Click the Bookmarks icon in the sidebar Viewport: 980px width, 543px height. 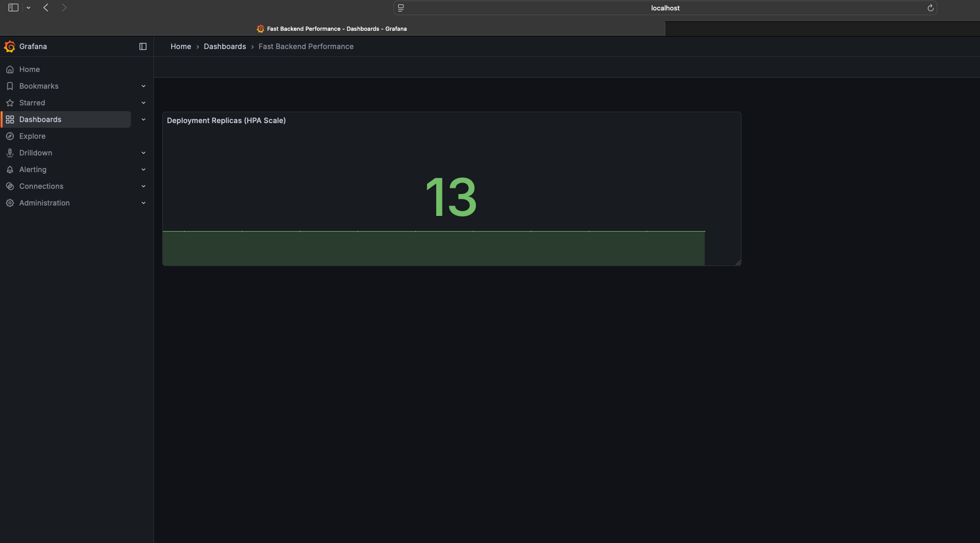[x=10, y=86]
